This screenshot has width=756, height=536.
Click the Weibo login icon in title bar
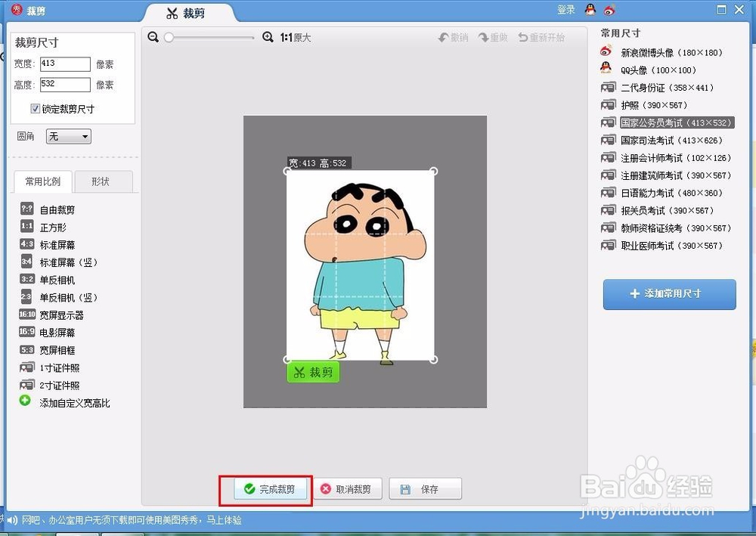609,10
